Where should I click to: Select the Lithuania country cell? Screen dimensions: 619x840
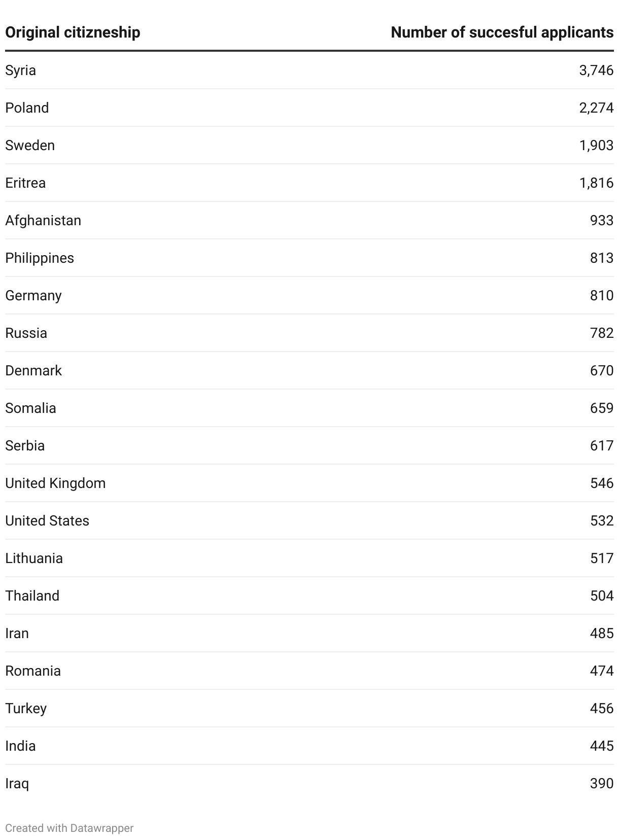[x=34, y=558]
